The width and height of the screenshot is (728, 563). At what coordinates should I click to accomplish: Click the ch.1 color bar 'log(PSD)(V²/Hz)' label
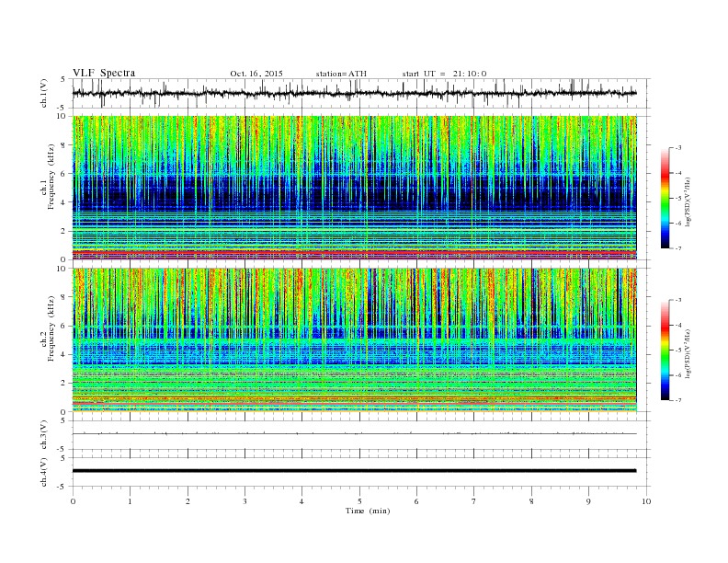(688, 202)
